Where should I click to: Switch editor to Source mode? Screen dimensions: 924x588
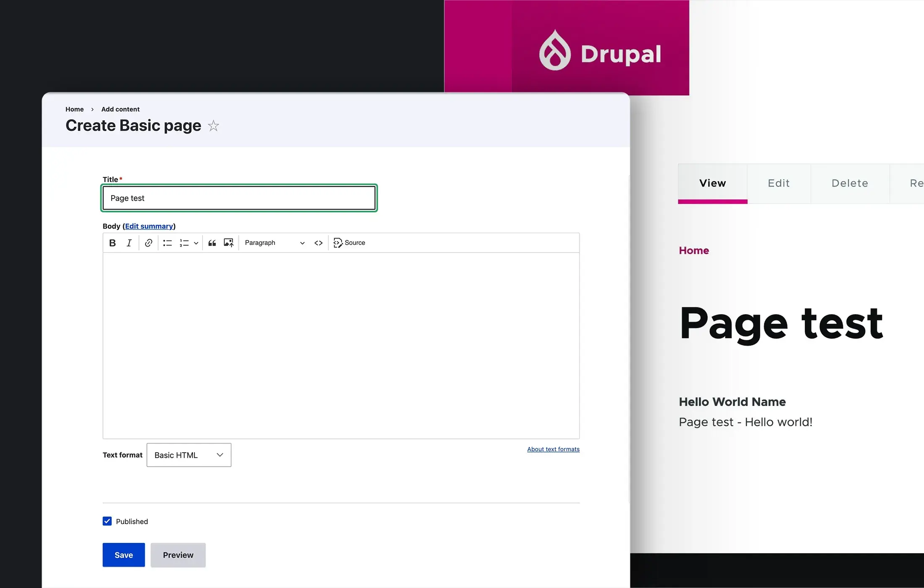click(x=349, y=243)
